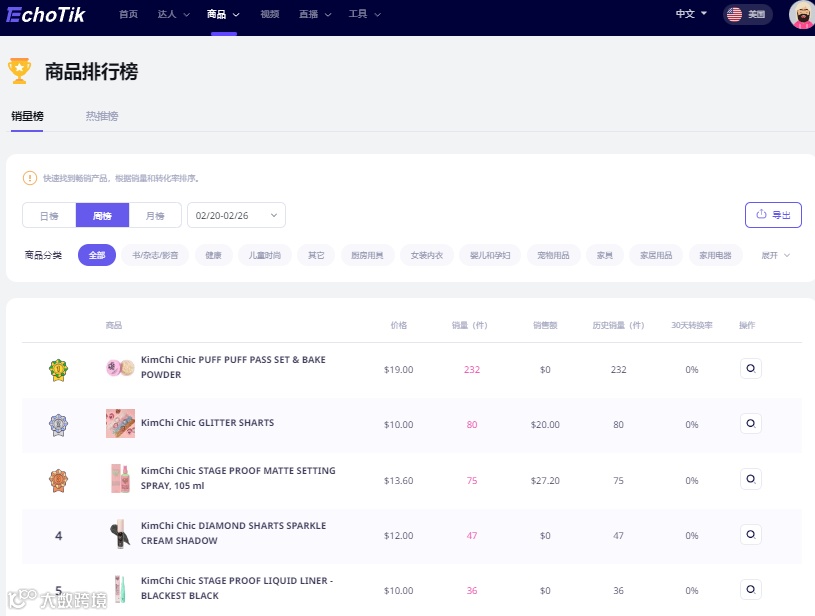This screenshot has height=616, width=815.
Task: Filter by 书/杂志/影音 category
Action: click(155, 255)
